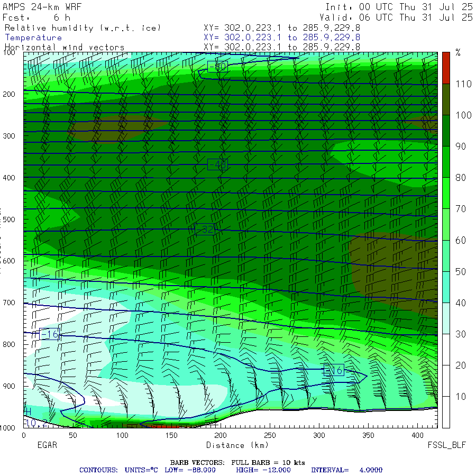Image resolution: width=476 pixels, height=476 pixels.
Task: Click the 'AMPS 24-km WRF' title text
Action: [42, 7]
